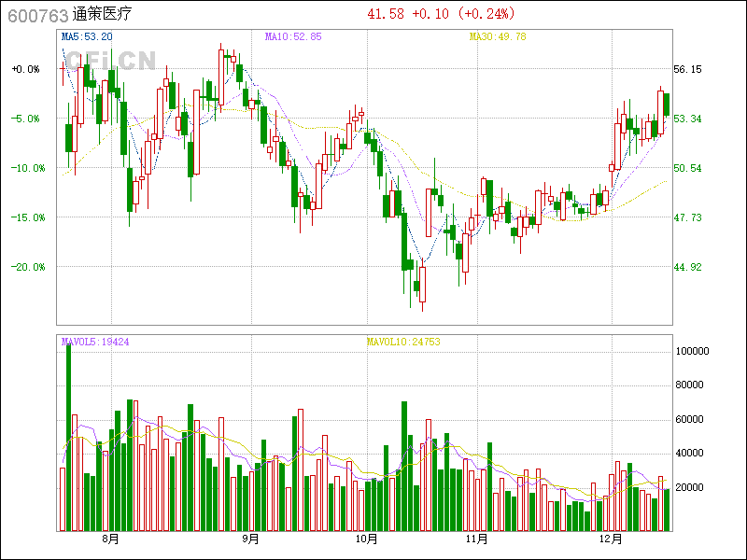Click the MAVOL10:24753 volume indicator label

coord(402,342)
